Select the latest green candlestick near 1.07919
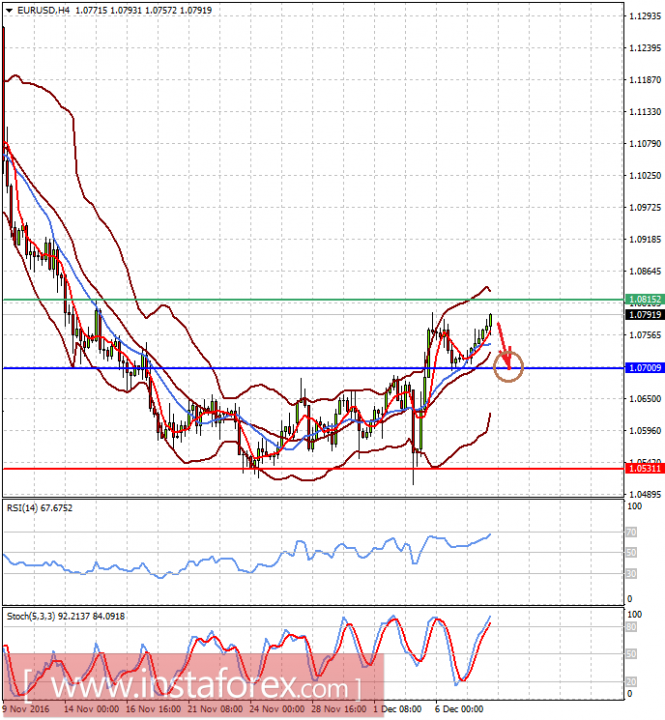Screen dimensions: 665x720 click(490, 320)
